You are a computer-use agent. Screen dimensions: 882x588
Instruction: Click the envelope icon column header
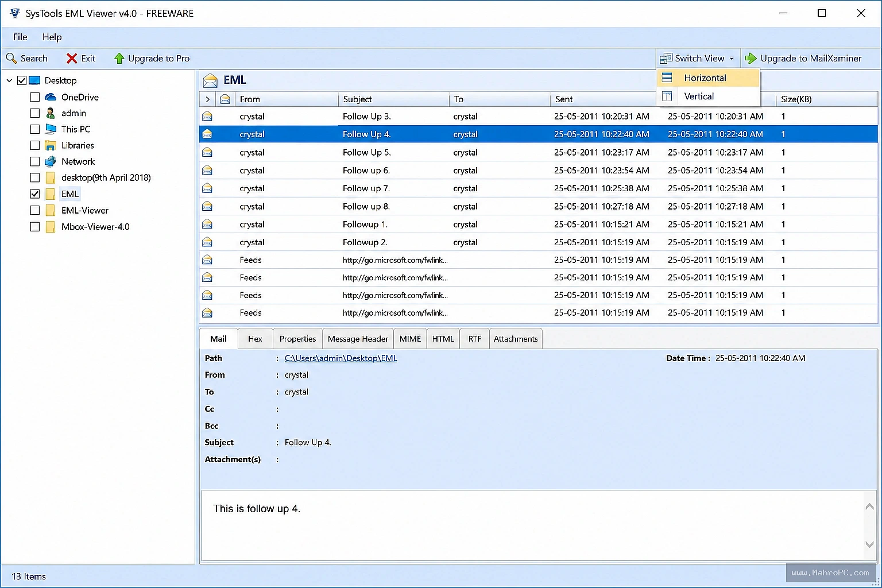[225, 99]
